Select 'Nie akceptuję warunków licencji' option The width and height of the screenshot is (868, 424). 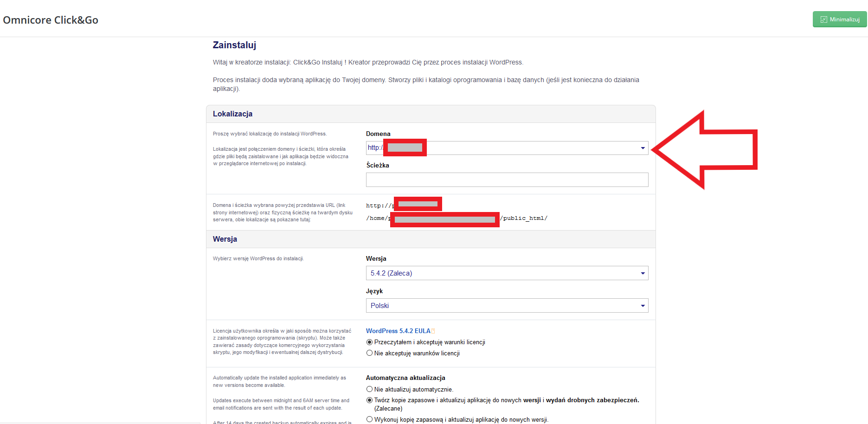coord(370,353)
